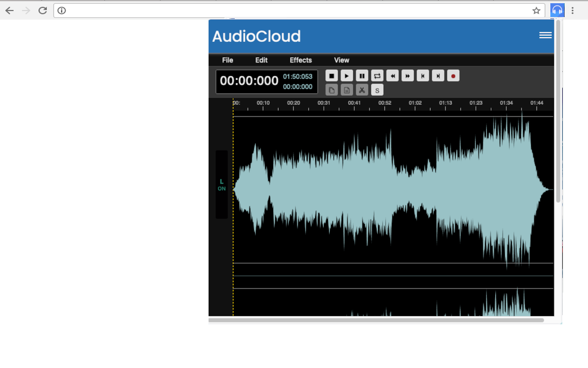
Task: Jump to the beginning of the track
Action: [x=422, y=75]
